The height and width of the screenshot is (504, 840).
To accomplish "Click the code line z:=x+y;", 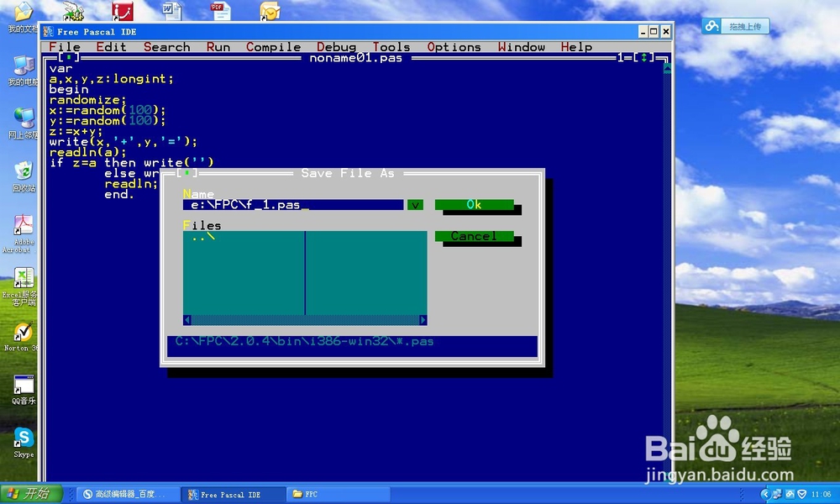I will coord(76,131).
